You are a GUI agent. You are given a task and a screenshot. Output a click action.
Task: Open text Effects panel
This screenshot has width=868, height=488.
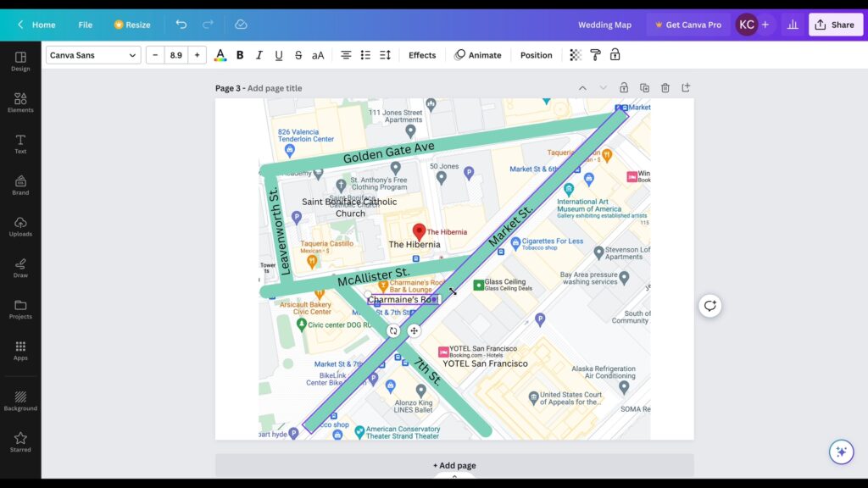click(422, 55)
